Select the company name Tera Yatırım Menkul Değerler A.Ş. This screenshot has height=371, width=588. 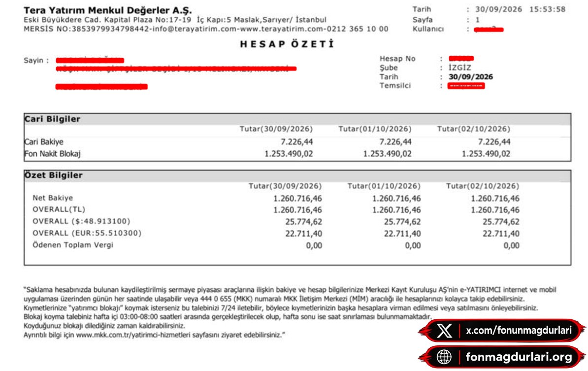(x=107, y=10)
